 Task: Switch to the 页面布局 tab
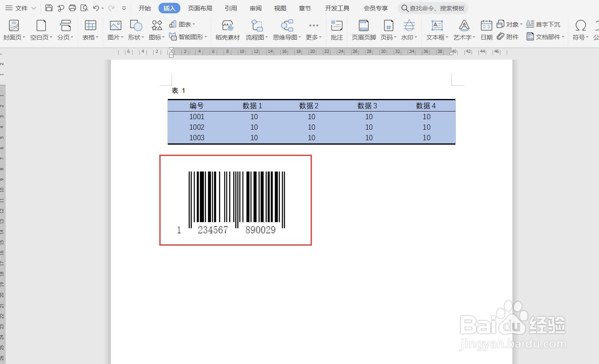tap(200, 8)
